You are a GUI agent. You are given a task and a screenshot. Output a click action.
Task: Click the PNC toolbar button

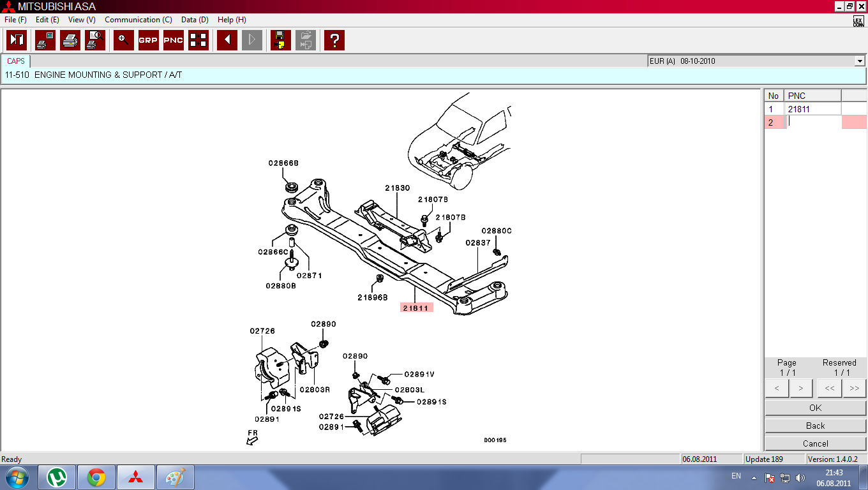174,40
